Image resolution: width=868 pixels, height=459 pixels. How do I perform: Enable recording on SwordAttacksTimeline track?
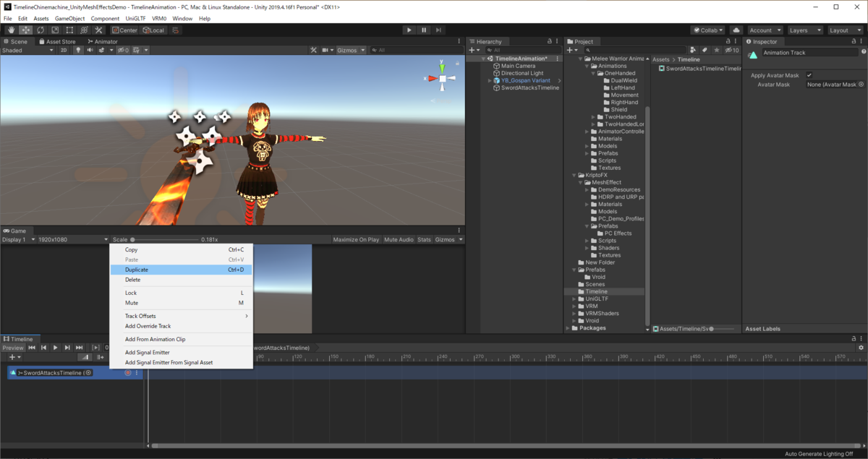point(127,373)
